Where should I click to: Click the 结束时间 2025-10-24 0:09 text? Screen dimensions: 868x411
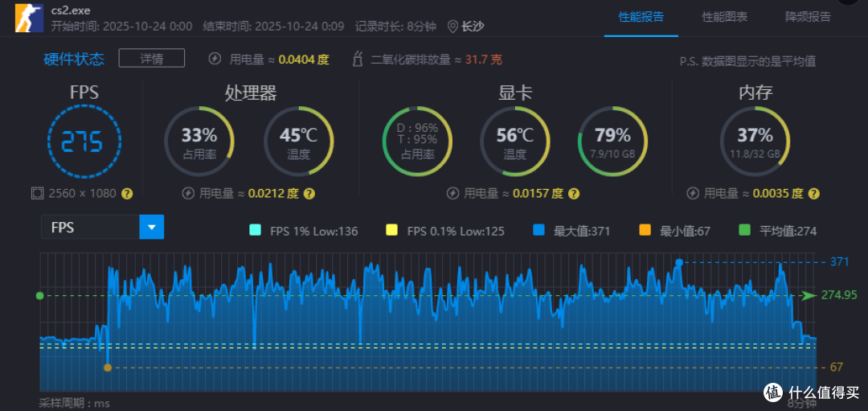coord(273,27)
